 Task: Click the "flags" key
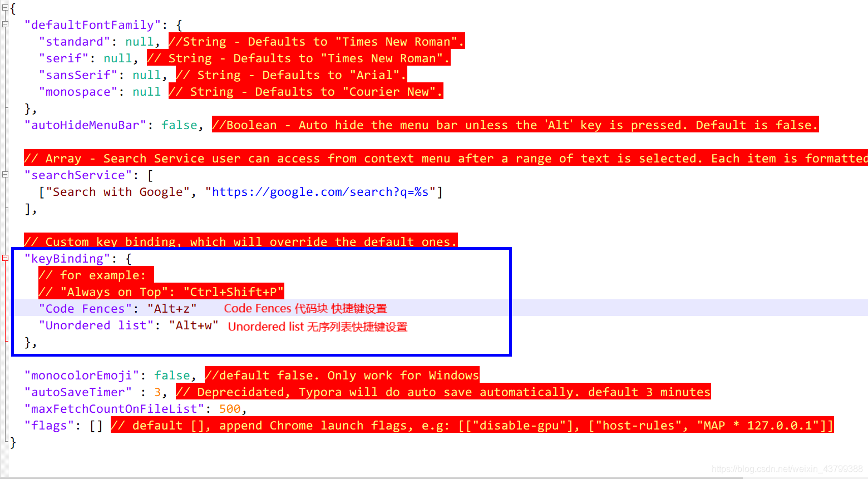tap(49, 426)
